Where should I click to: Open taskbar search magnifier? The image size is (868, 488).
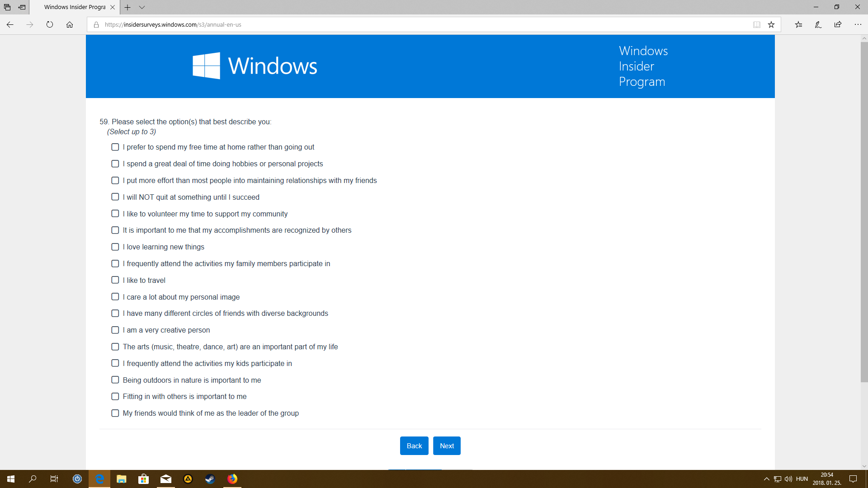tap(33, 479)
